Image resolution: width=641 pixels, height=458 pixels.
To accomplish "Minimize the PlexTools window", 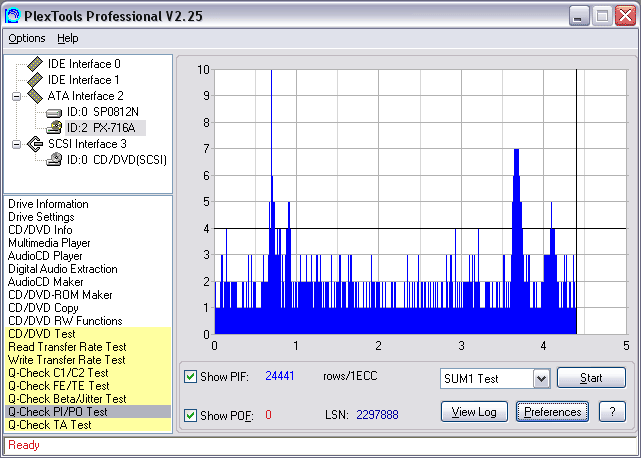I will 578,16.
